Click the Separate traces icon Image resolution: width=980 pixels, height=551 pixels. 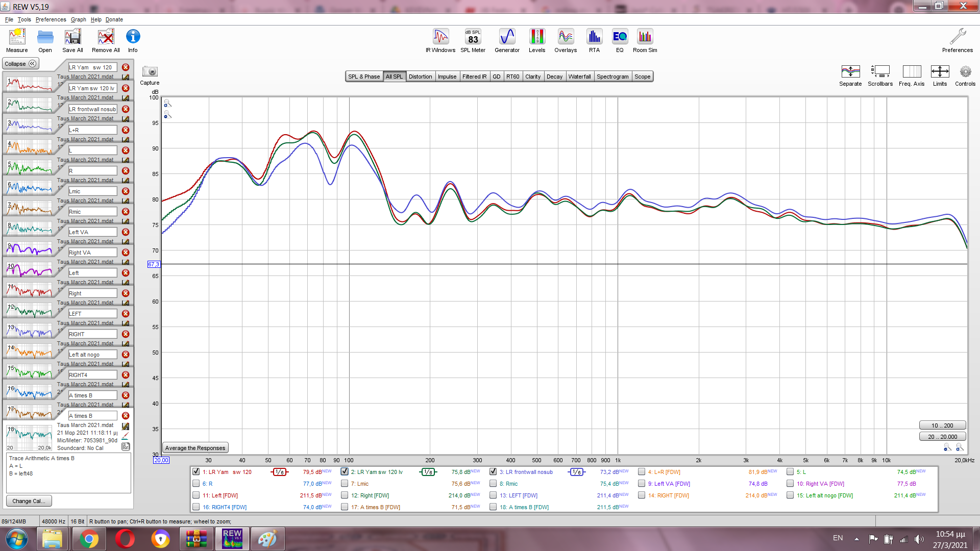(x=850, y=72)
